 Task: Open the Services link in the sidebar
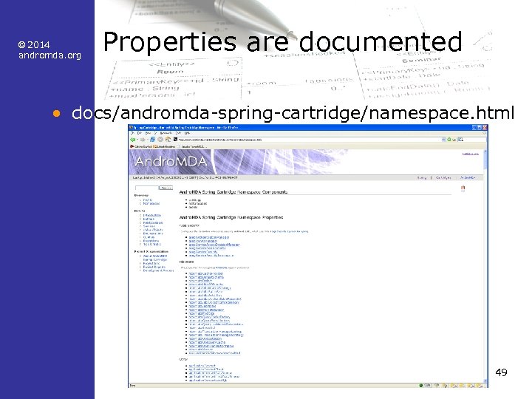(x=149, y=226)
